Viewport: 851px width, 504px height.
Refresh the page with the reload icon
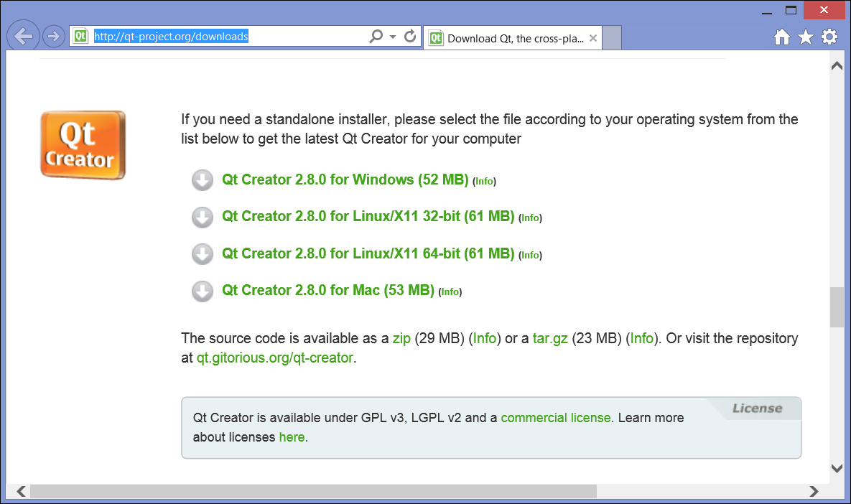410,37
